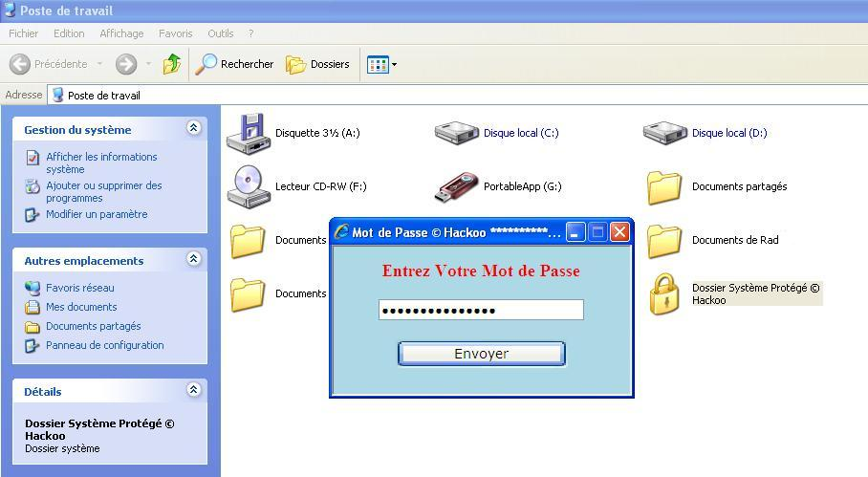This screenshot has height=477, width=868.
Task: Open the view mode dropdown in toolbar
Action: tap(382, 64)
